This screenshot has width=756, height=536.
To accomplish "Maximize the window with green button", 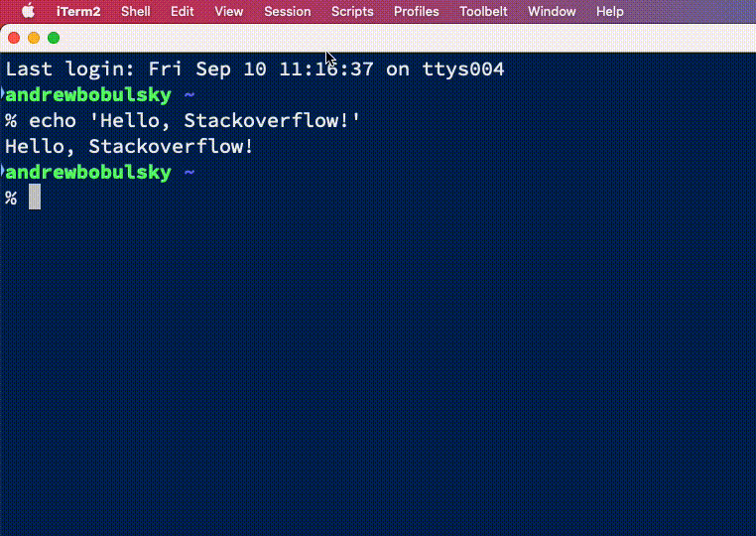I will pos(54,38).
